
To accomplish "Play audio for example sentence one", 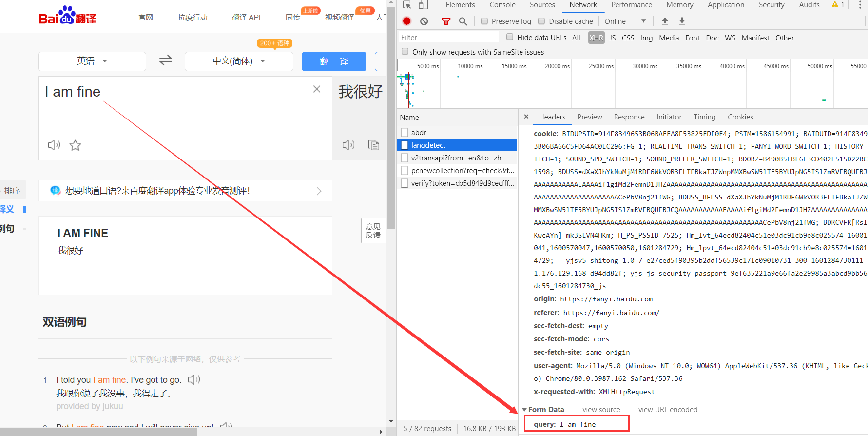I will coord(194,379).
